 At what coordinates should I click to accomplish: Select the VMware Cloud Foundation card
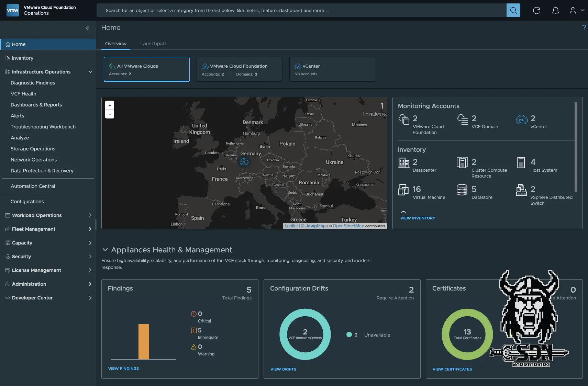(x=239, y=69)
